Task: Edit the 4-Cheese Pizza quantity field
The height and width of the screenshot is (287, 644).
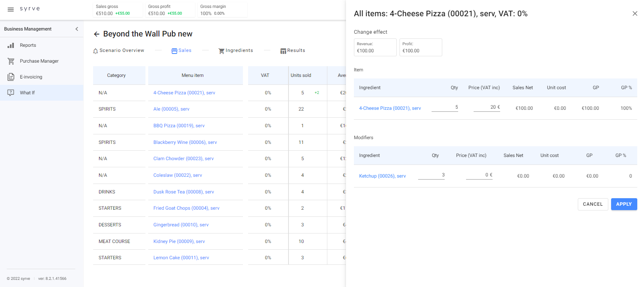Action: 445,107
